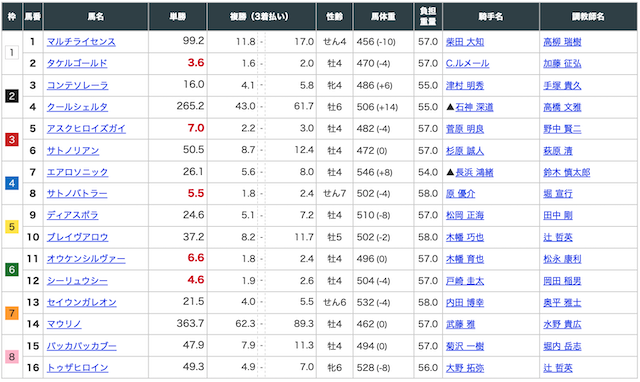
Task: Open horse アスクヒロイズガイ
Action: point(86,129)
